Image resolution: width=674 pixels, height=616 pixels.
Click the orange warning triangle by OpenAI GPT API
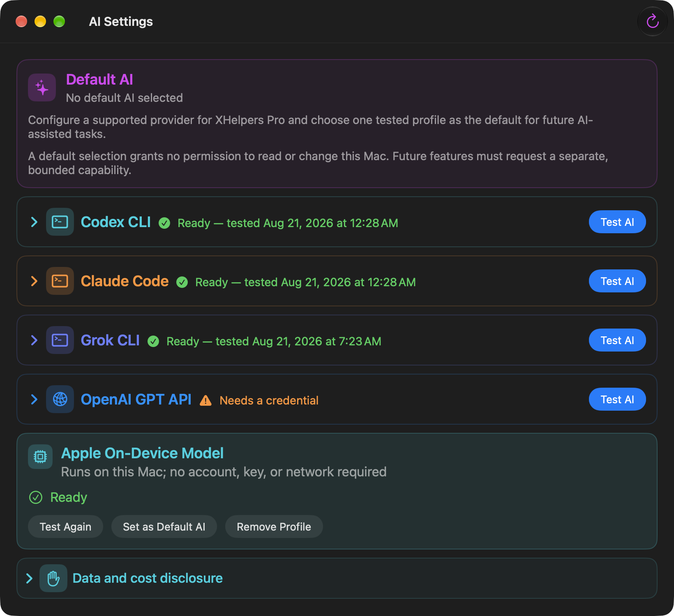pyautogui.click(x=205, y=400)
